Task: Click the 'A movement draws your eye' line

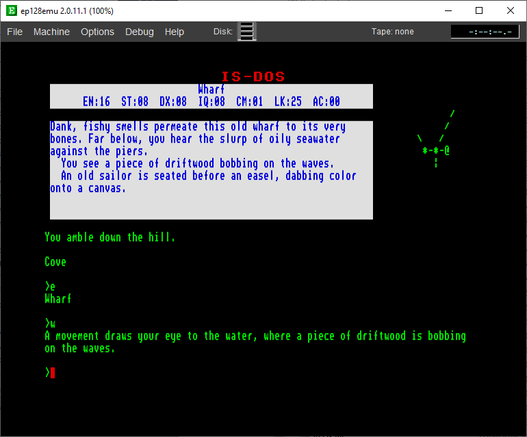Action: coord(255,336)
